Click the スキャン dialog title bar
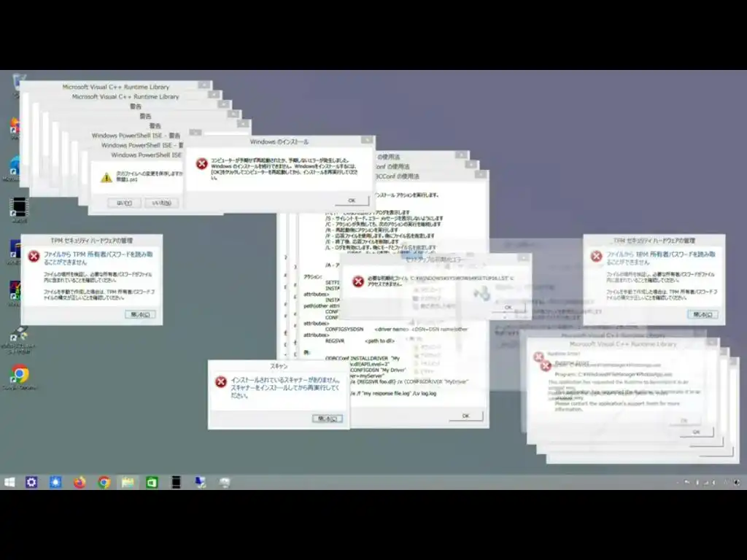Viewport: 747px width, 560px height. (279, 366)
